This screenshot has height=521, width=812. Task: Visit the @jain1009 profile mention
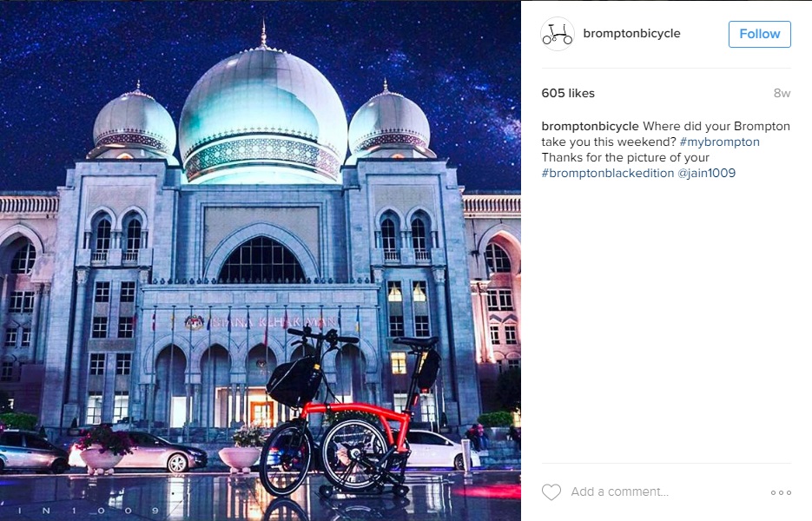[706, 173]
